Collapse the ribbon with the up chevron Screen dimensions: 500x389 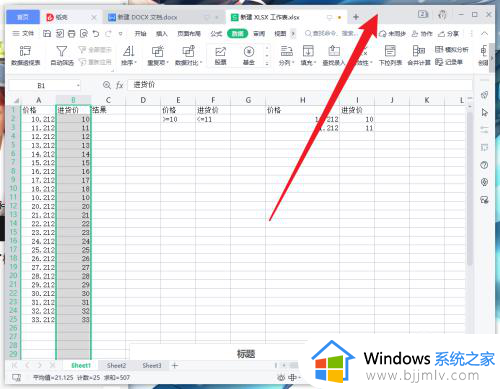tap(484, 33)
